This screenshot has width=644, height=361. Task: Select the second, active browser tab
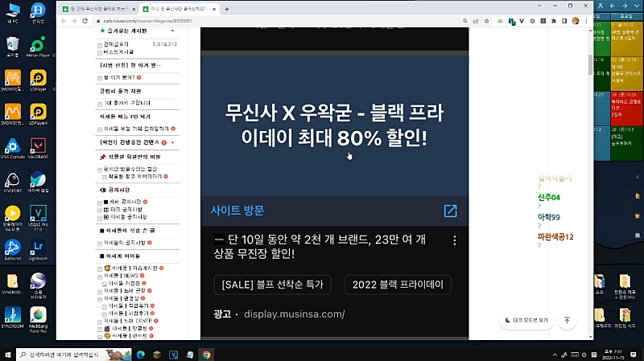click(x=179, y=9)
